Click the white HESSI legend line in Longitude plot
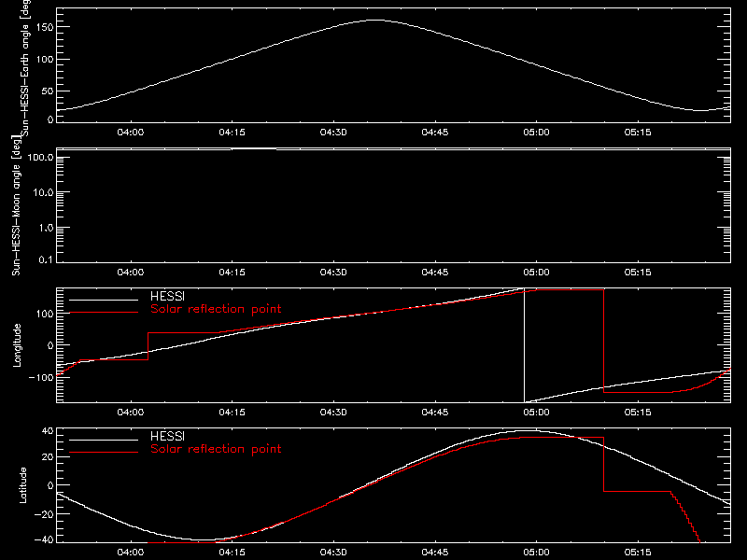 pyautogui.click(x=104, y=300)
